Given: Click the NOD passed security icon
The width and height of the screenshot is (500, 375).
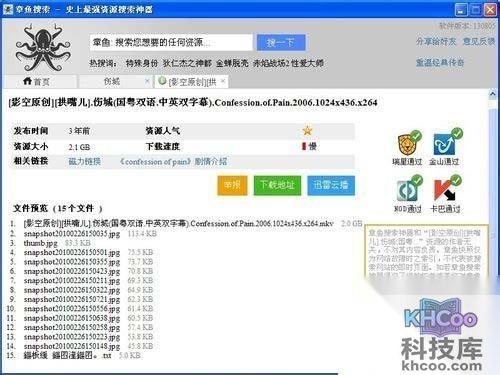Looking at the screenshot, I should (408, 190).
